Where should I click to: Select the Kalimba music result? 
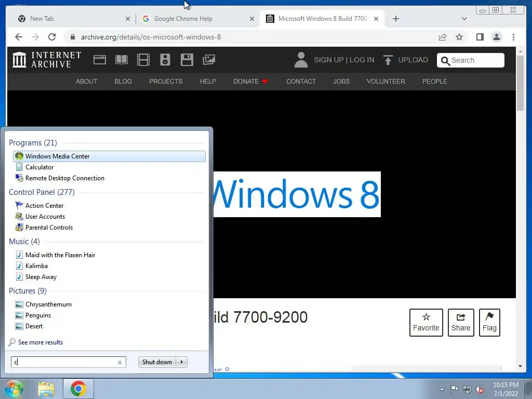pyautogui.click(x=109, y=266)
